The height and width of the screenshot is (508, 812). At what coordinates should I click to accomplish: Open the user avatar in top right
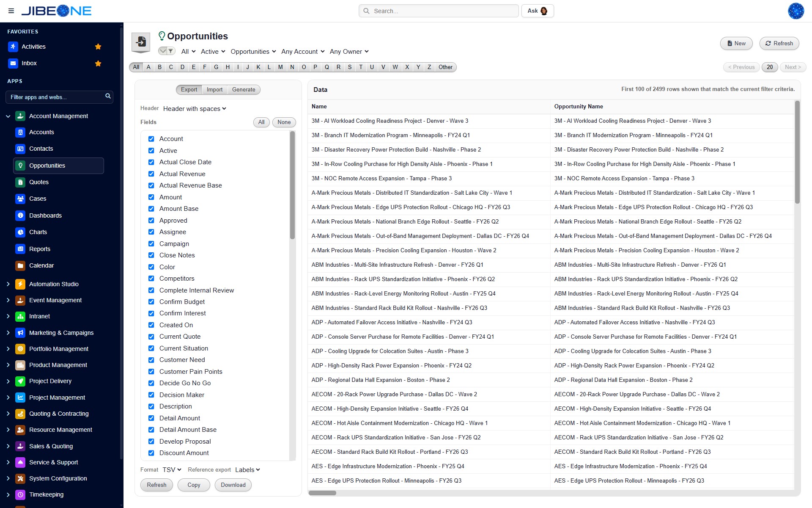click(796, 11)
